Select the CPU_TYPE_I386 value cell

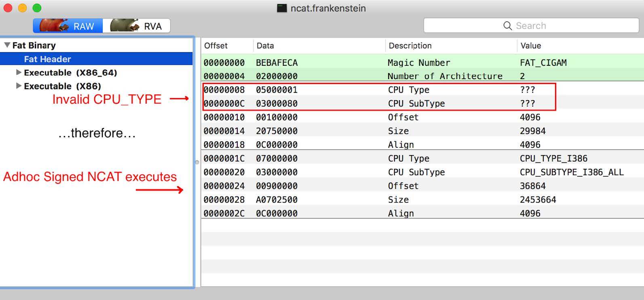point(553,158)
